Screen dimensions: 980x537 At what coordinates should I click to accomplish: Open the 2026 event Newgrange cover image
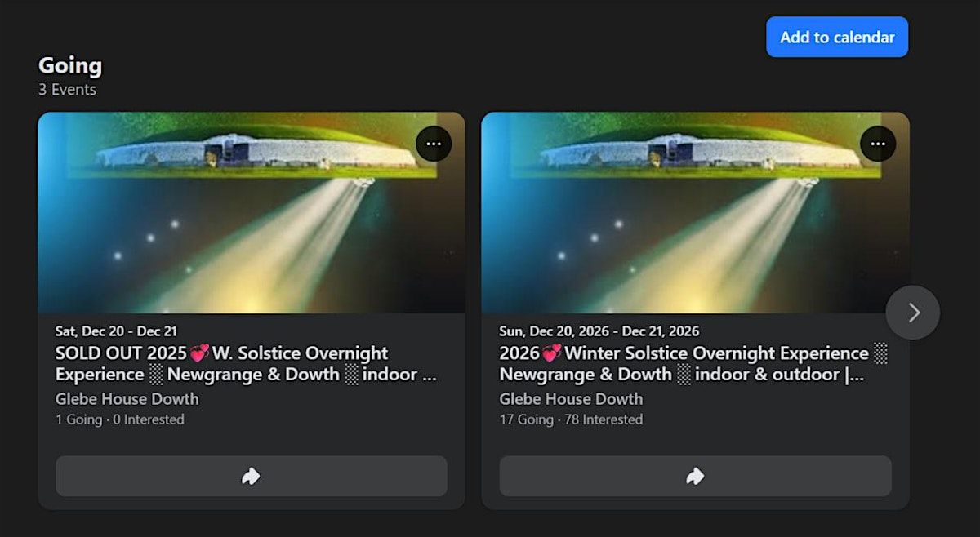point(696,212)
